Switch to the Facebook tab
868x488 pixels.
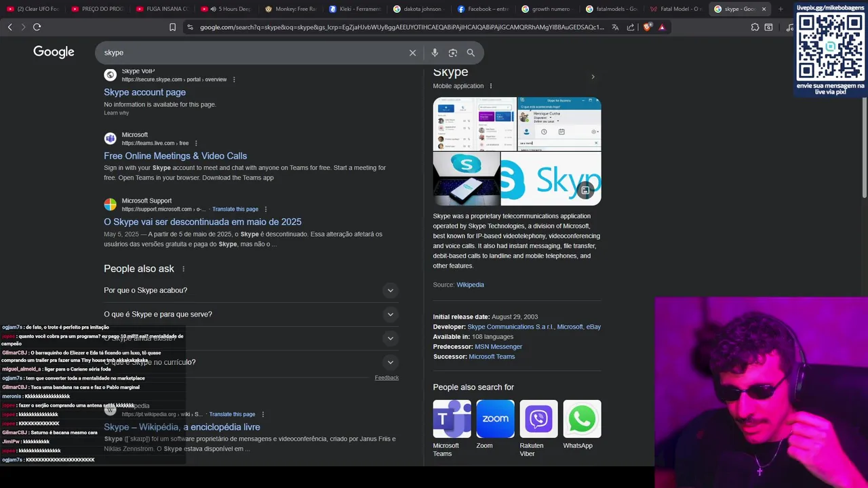tap(484, 9)
